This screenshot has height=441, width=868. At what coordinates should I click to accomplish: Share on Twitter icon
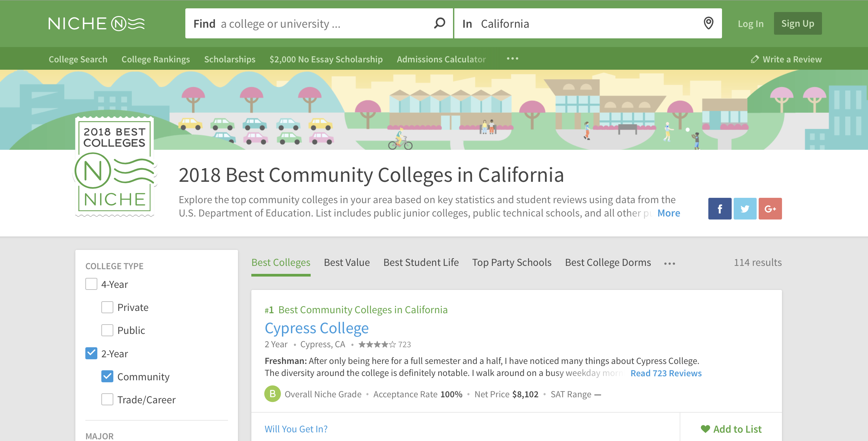745,209
